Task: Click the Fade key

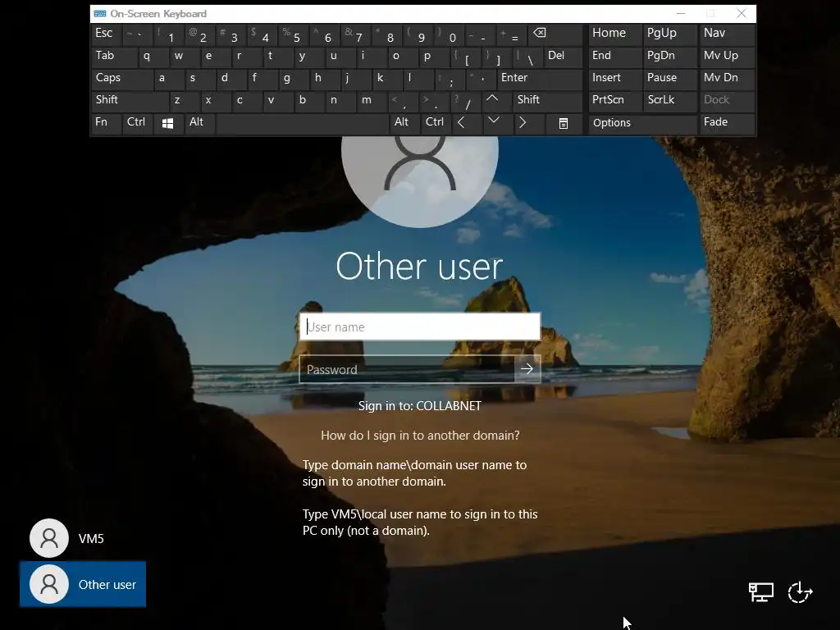Action: coord(727,123)
